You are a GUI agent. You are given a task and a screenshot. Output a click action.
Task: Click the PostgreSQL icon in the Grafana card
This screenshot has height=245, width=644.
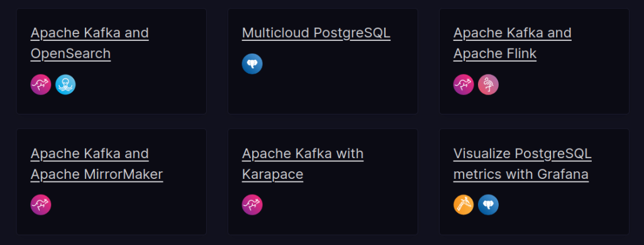point(488,205)
